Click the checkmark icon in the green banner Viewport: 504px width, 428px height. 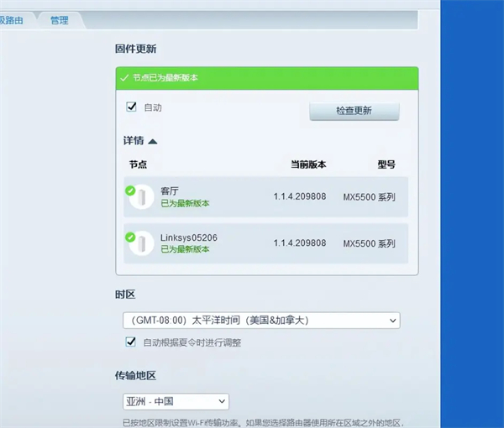[x=124, y=78]
